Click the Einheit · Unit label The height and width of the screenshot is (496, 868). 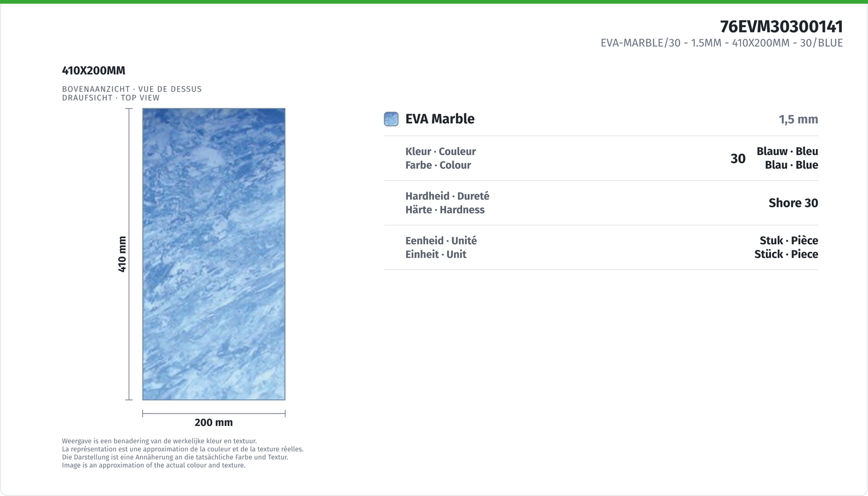[436, 254]
